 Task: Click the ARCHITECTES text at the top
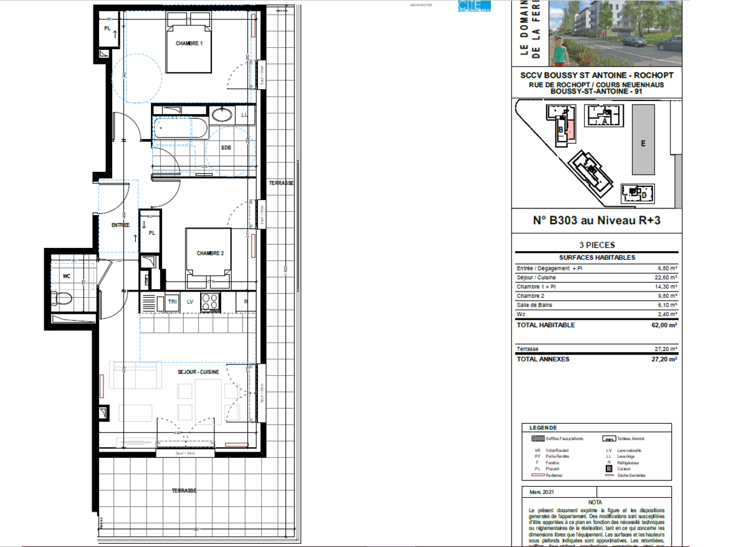point(421,5)
